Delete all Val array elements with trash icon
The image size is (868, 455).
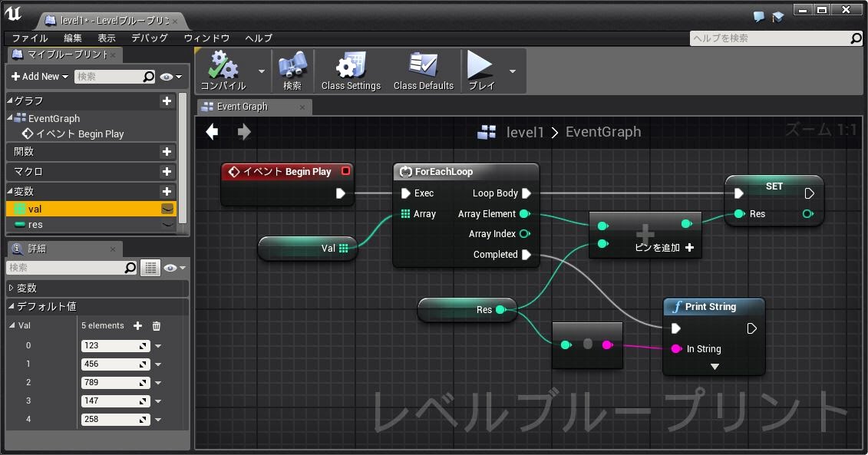157,326
